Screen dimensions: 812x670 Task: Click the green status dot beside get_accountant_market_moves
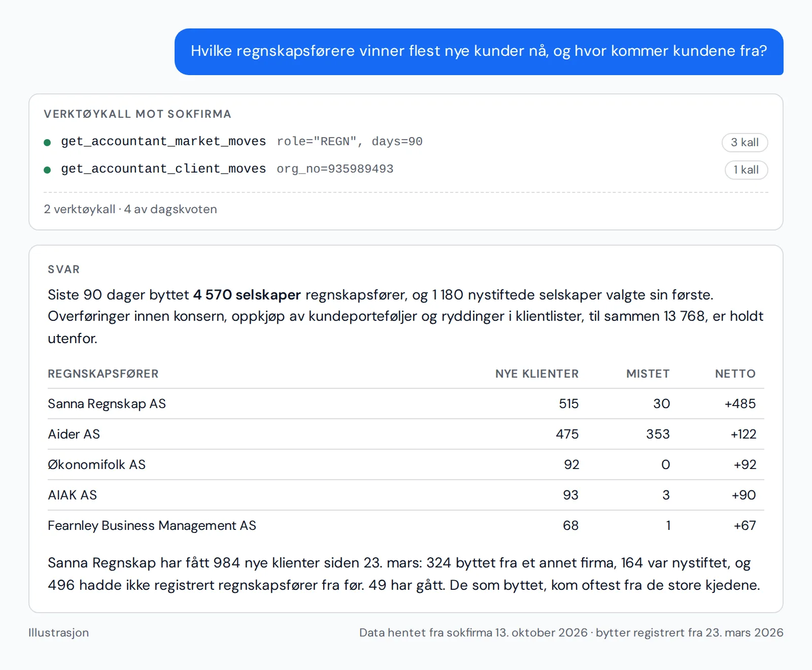click(47, 143)
